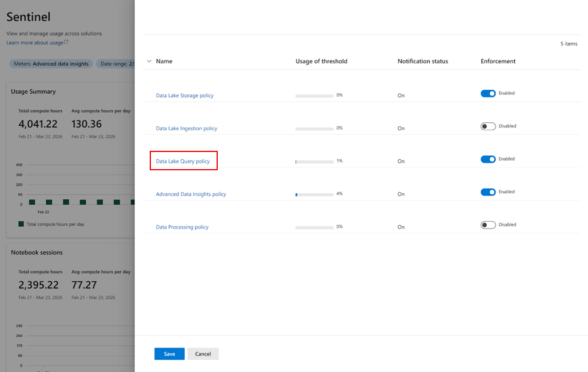Open the Advanced Data Insights policy link

(191, 194)
